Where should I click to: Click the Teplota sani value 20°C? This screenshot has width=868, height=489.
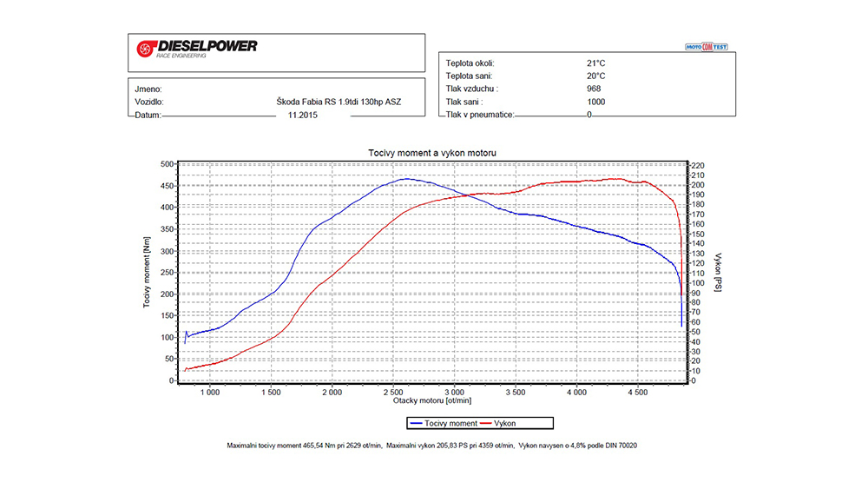pos(596,76)
